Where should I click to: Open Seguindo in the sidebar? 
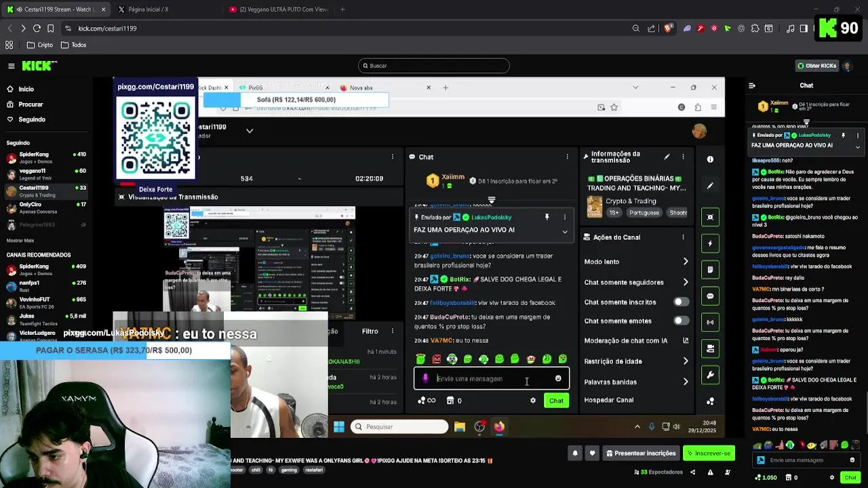[x=32, y=119]
